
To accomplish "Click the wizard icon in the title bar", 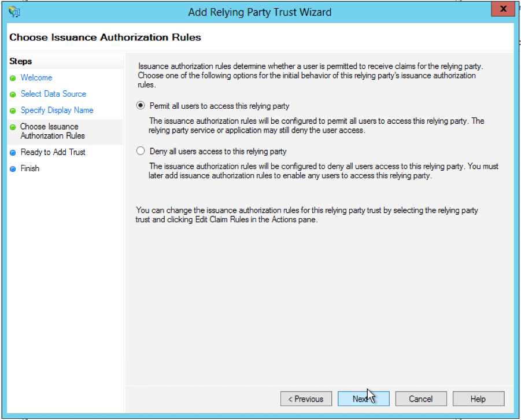I will [14, 12].
